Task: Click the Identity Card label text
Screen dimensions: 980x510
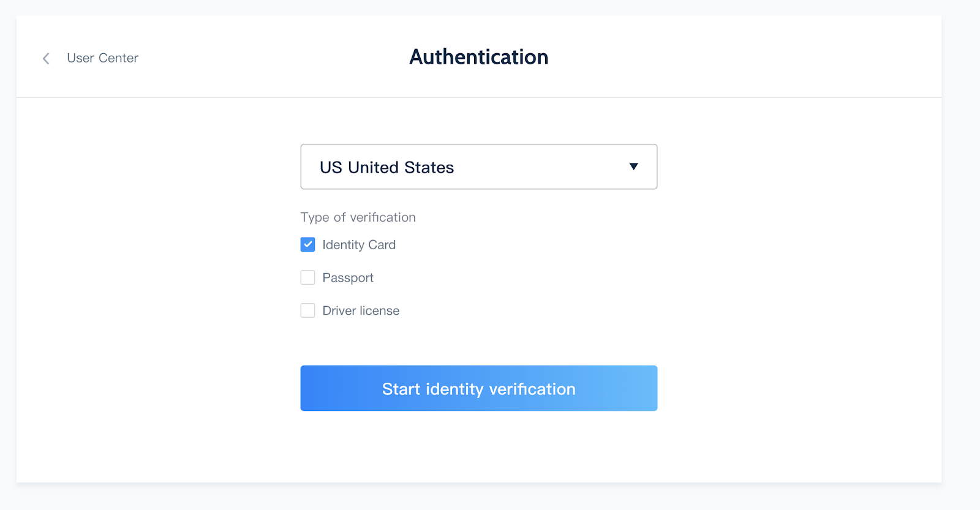Action: (359, 245)
